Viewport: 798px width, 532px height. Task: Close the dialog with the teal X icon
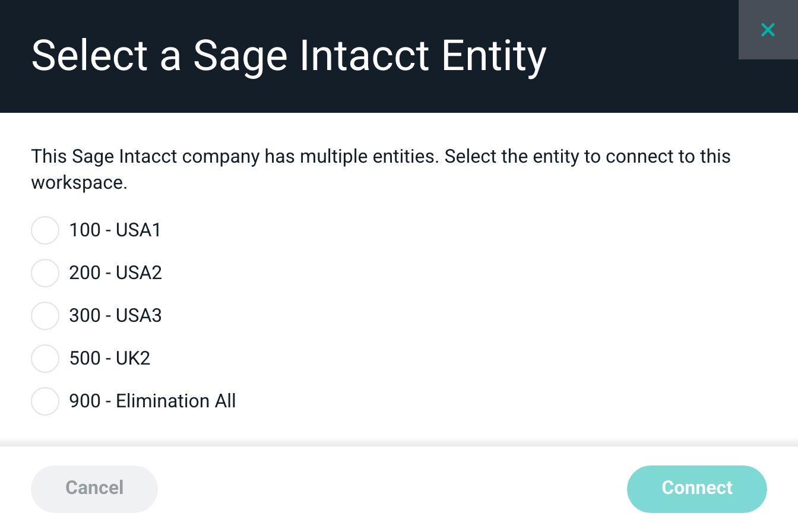tap(768, 30)
